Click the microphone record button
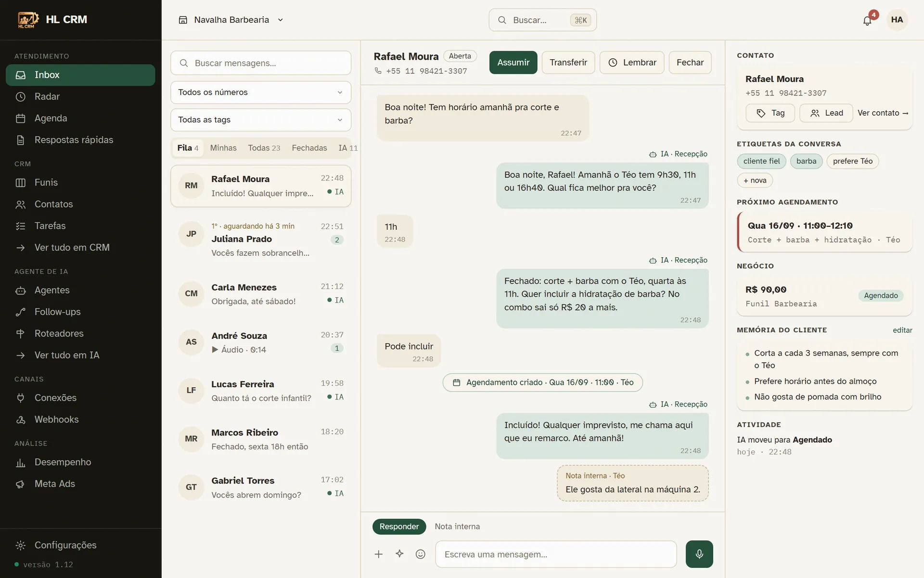Viewport: 924px width, 578px height. pyautogui.click(x=699, y=554)
